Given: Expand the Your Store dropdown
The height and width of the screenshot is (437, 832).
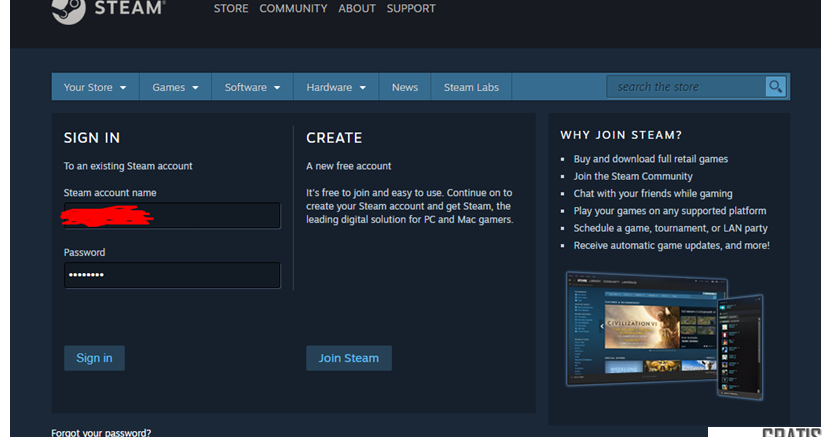Looking at the screenshot, I should [95, 87].
